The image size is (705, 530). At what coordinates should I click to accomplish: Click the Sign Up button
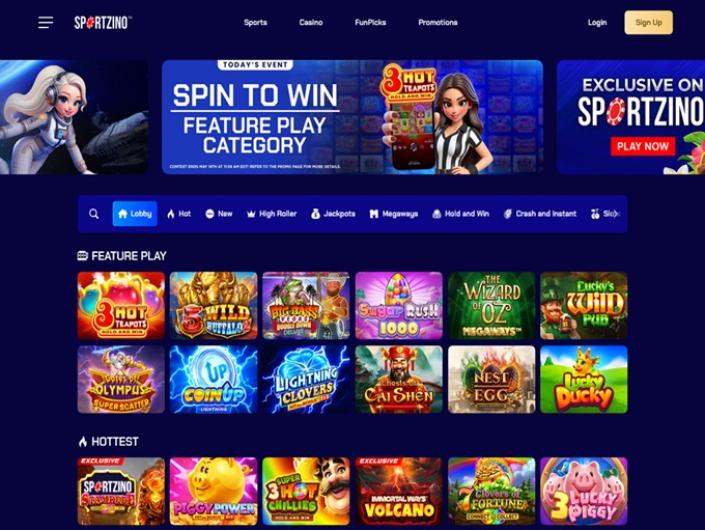(648, 22)
